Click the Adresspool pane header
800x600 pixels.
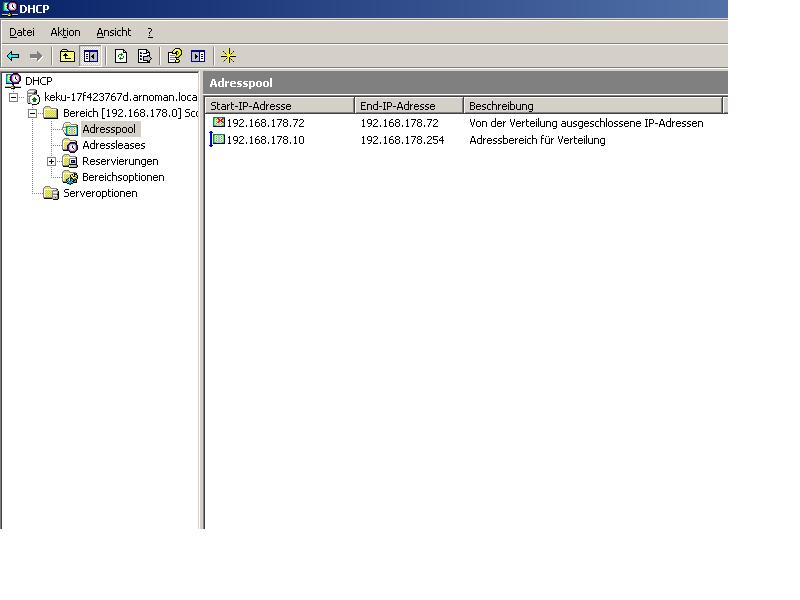pyautogui.click(x=466, y=83)
